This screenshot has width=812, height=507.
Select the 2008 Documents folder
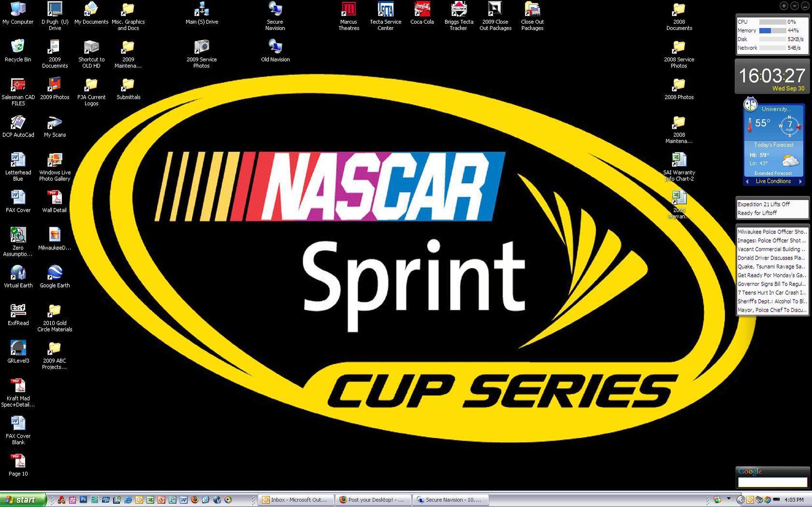(x=679, y=16)
